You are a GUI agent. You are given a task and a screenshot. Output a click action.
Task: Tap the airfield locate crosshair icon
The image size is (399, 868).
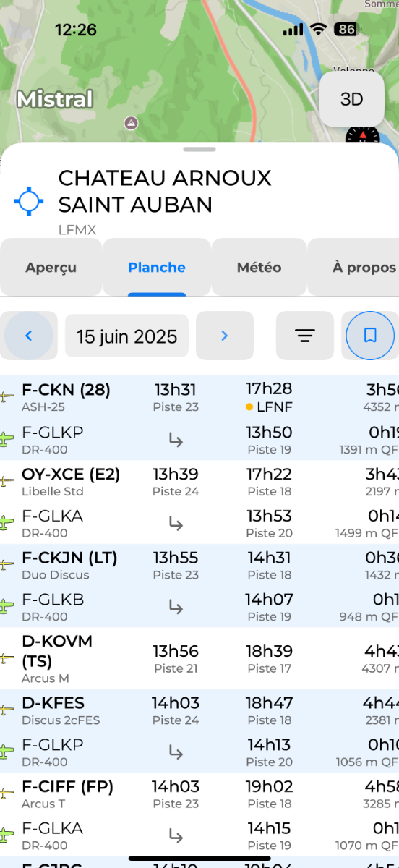coord(29,201)
